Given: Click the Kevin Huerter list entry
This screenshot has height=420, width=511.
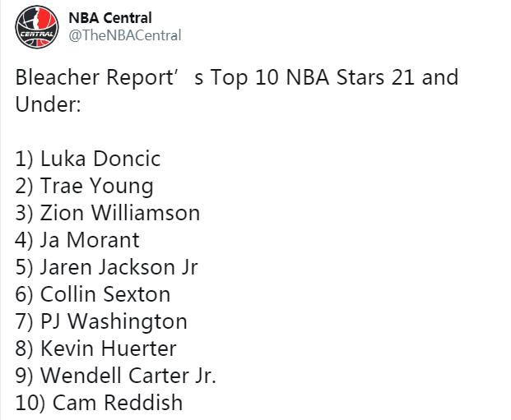Looking at the screenshot, I should 95,348.
